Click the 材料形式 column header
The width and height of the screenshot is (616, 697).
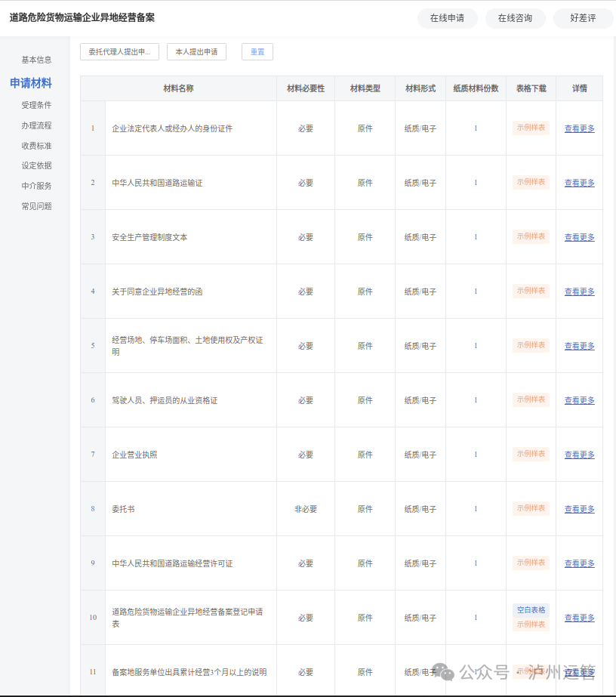420,88
